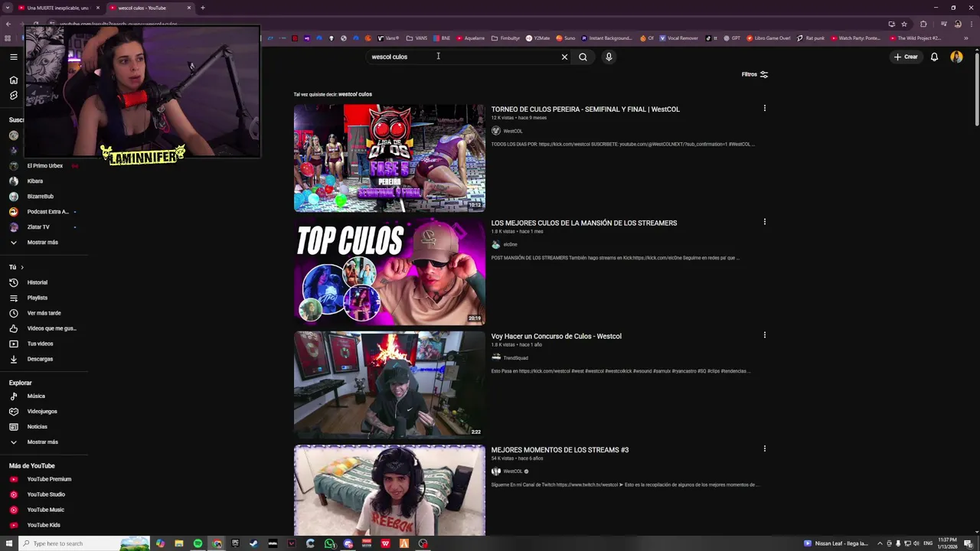Viewport: 980px width, 551px height.
Task: Follow the suggested 'westcol culos' correction
Action: click(355, 94)
